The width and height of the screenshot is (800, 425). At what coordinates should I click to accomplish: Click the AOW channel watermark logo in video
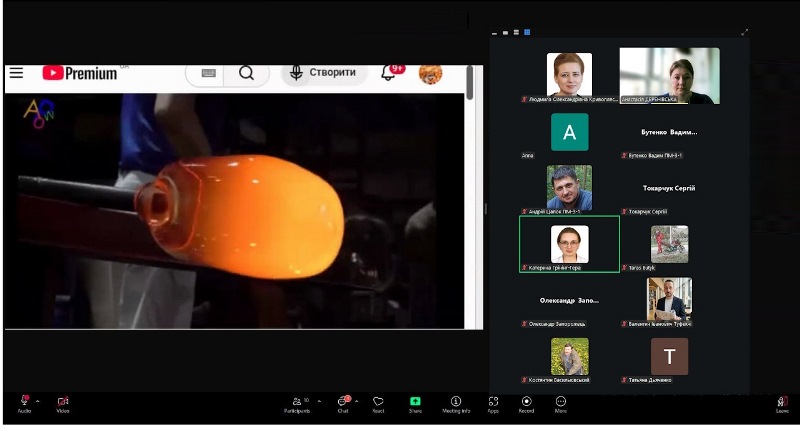[x=39, y=113]
